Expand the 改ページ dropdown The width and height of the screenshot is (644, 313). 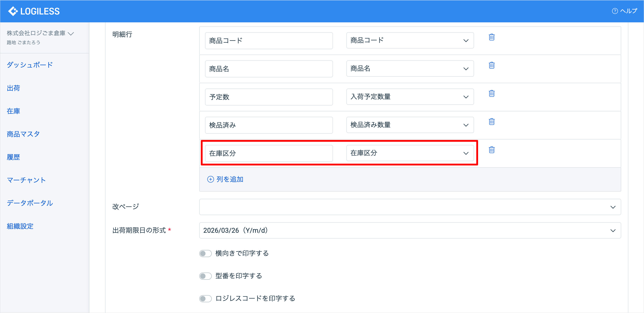[x=410, y=207]
